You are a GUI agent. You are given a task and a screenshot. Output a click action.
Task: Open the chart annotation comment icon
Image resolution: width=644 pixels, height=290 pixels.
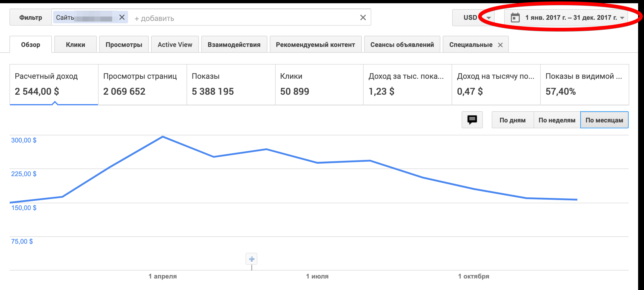pos(472,120)
